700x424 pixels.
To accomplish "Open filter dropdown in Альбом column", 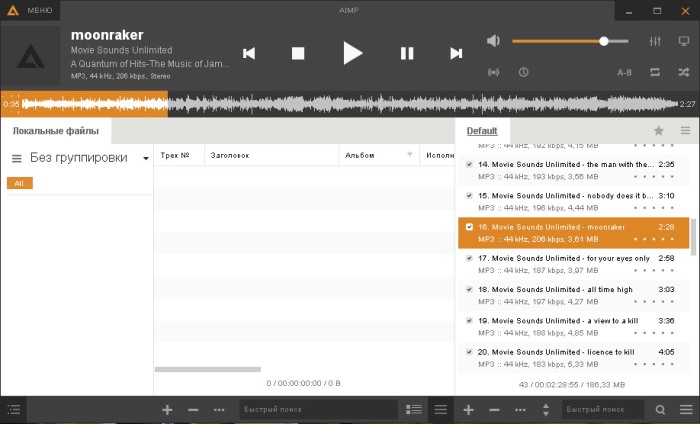I will (410, 155).
